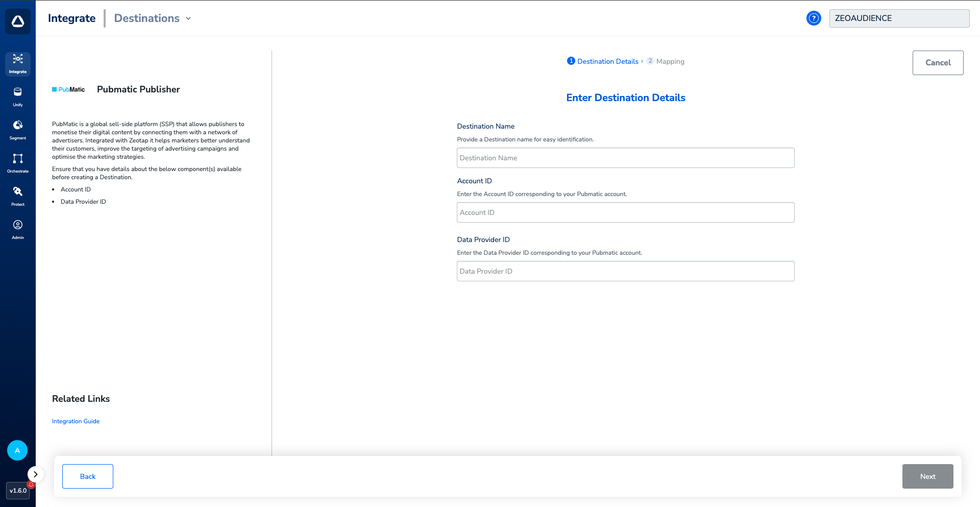Focus the Data Provider ID input field
The width and height of the screenshot is (980, 507).
pyautogui.click(x=626, y=271)
